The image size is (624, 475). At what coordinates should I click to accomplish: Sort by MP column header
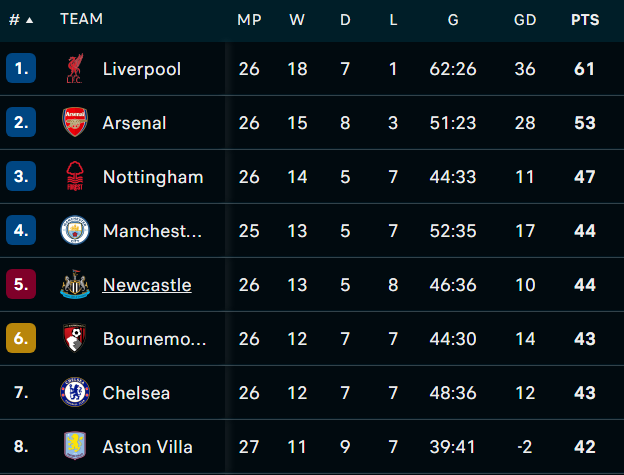pos(249,19)
